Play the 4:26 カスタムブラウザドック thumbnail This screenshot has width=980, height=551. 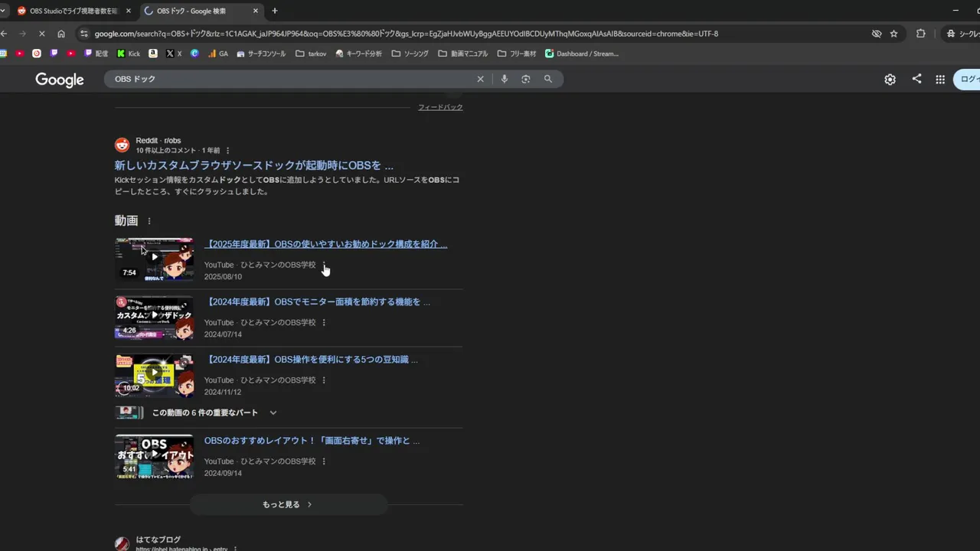[154, 317]
